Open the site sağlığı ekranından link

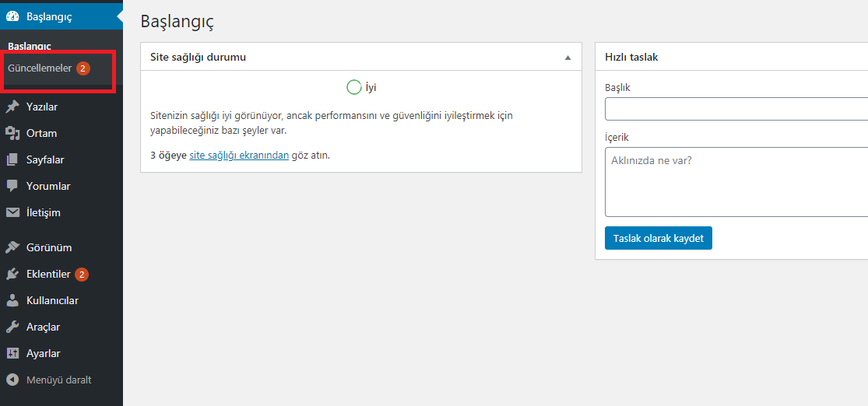click(239, 156)
